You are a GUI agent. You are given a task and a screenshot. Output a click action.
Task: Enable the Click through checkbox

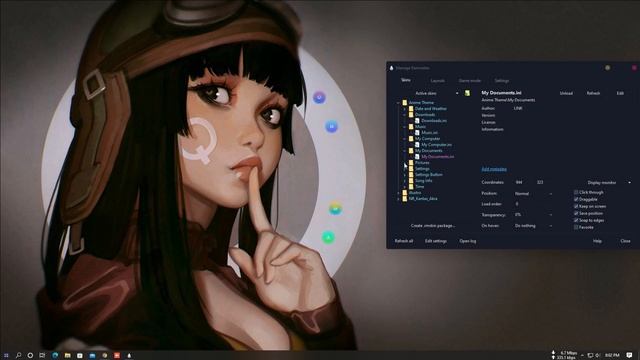coord(576,192)
